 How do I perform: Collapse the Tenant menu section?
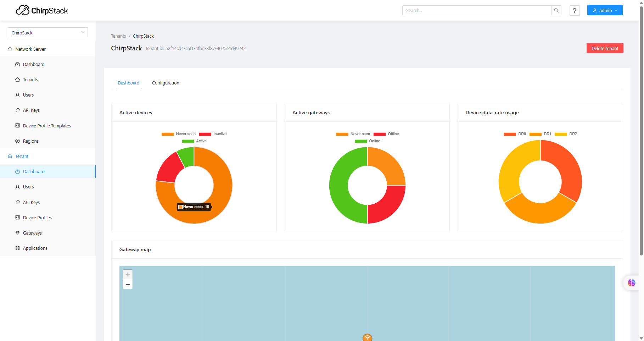48,156
